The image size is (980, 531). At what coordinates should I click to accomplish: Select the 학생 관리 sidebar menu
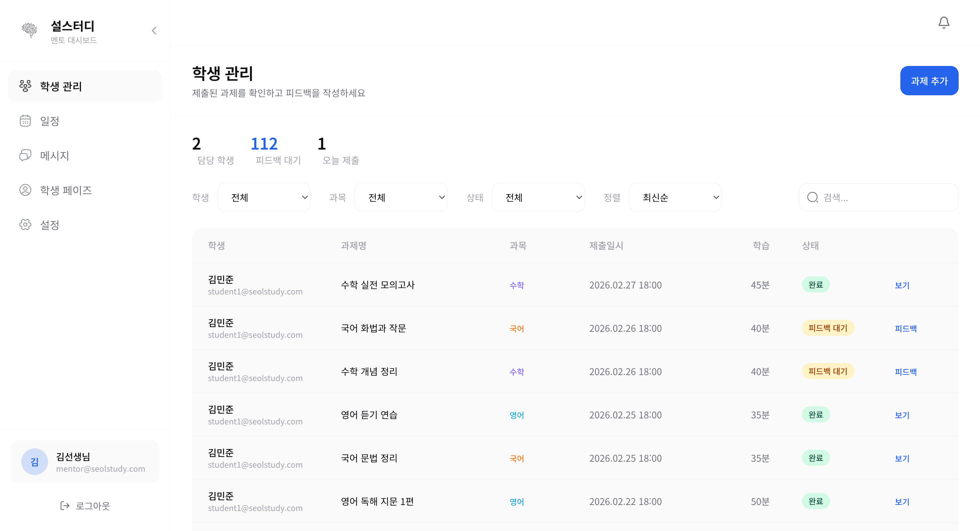click(61, 86)
